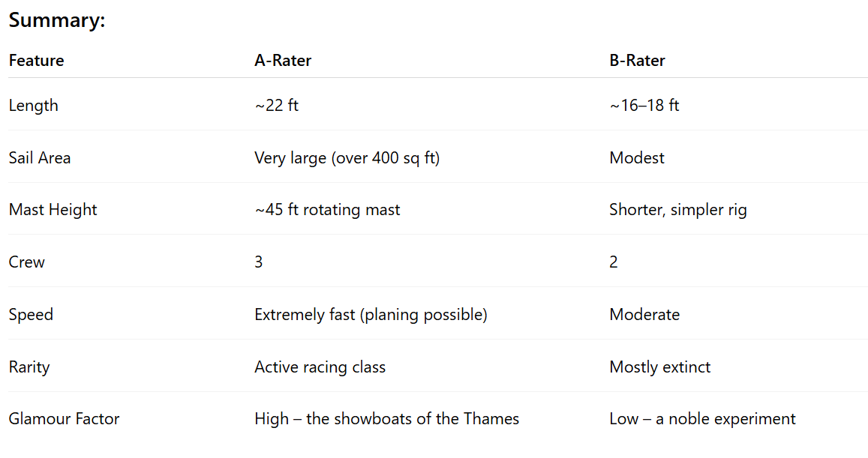
Task: Click the Active racing class cell
Action: pyautogui.click(x=320, y=367)
